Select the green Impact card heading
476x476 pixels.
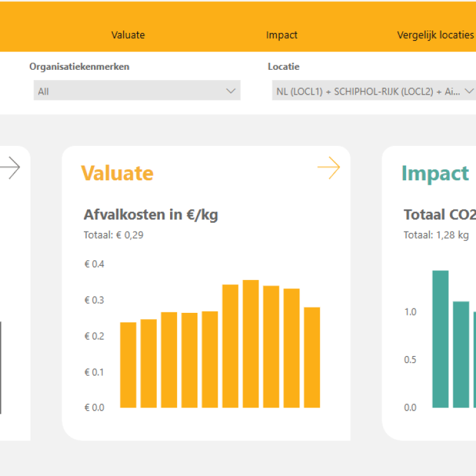435,173
